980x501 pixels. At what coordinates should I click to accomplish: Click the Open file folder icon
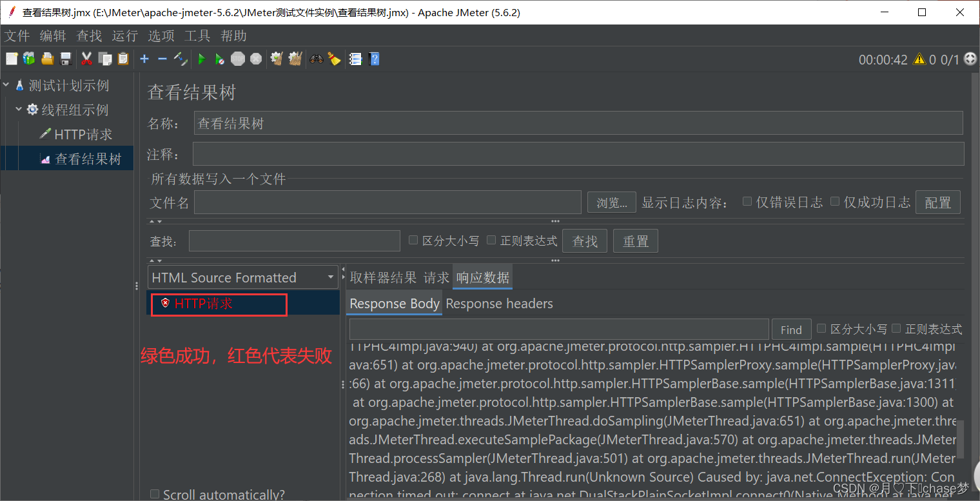47,59
